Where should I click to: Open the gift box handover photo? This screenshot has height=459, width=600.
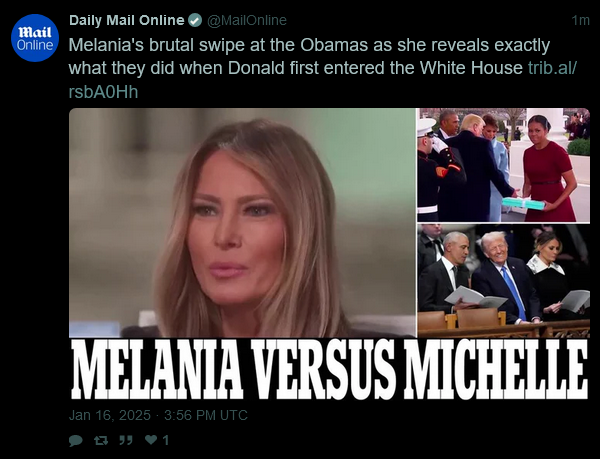(504, 165)
